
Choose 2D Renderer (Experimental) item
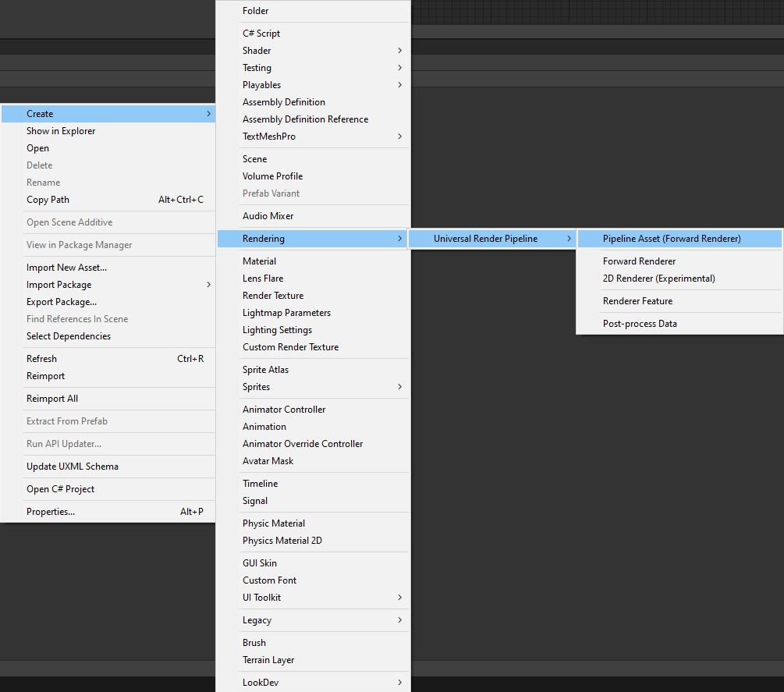658,279
